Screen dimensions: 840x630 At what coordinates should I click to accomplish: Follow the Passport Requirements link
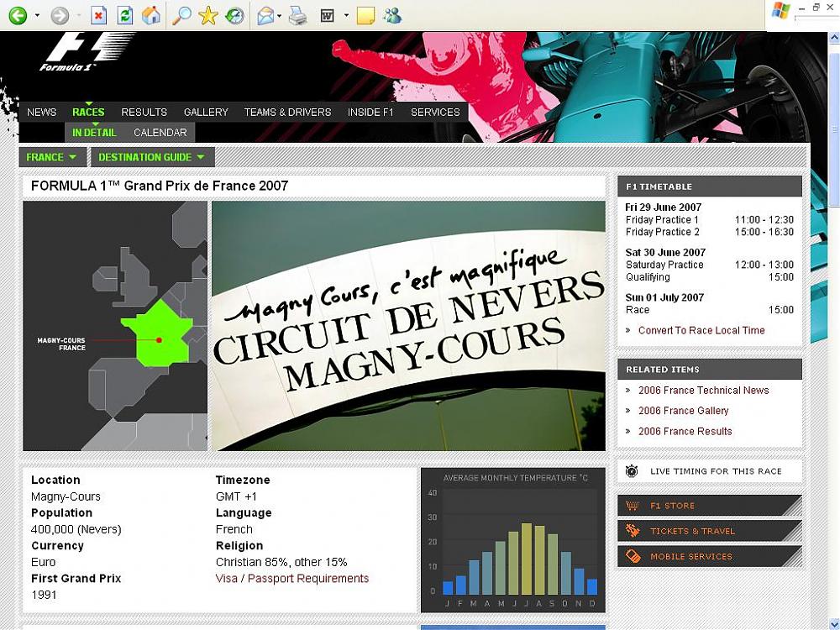click(x=308, y=579)
